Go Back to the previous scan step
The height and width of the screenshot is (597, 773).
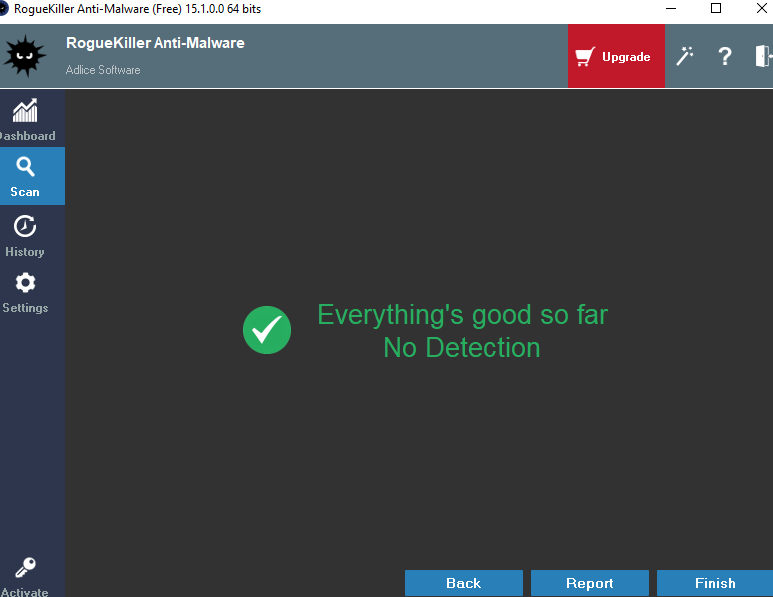pyautogui.click(x=463, y=583)
